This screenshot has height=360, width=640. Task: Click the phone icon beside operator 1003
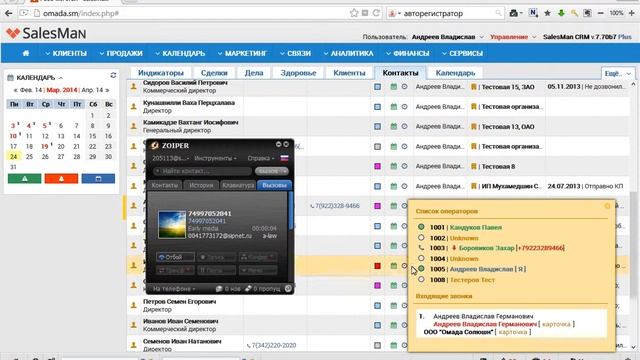coord(421,248)
